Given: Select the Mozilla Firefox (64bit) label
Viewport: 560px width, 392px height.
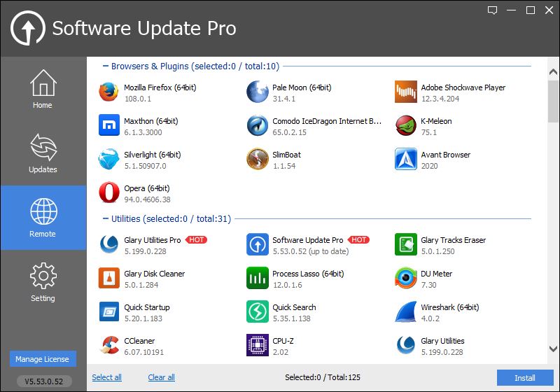Looking at the screenshot, I should [160, 87].
